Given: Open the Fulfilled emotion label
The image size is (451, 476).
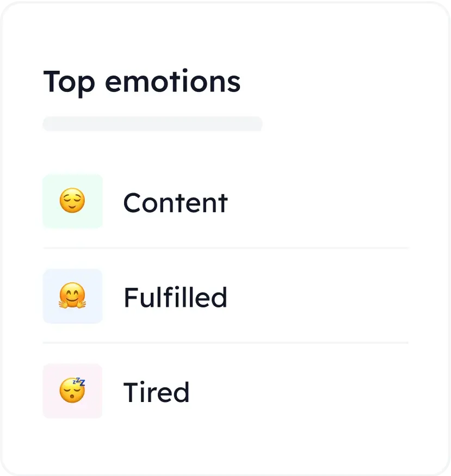Looking at the screenshot, I should point(175,298).
